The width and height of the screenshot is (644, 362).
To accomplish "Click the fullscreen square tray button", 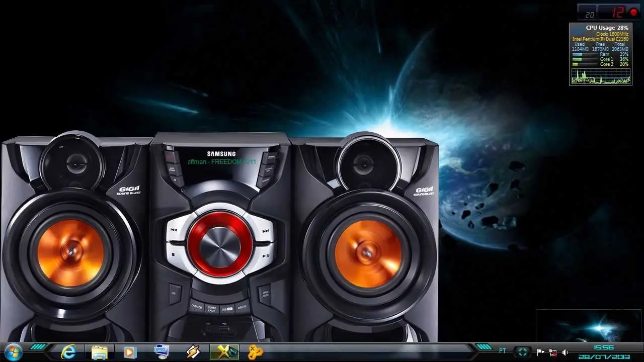I will (522, 352).
